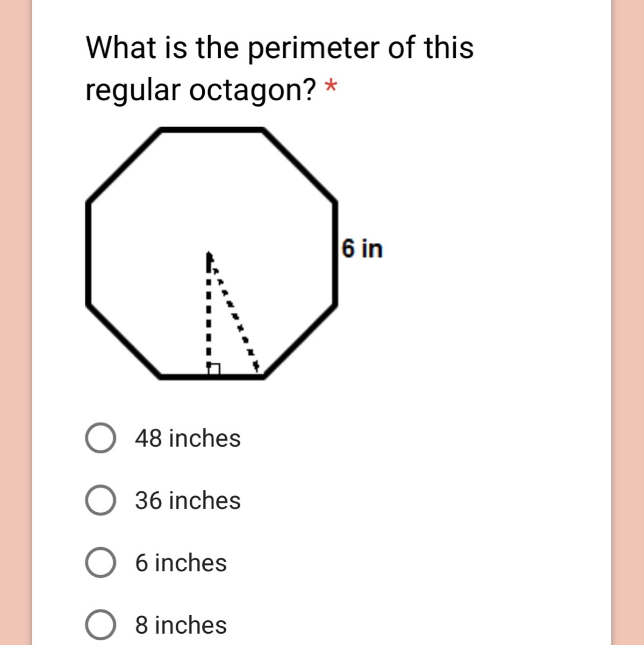Click the bottom edge of the octagon
The height and width of the screenshot is (645, 644).
212,376
